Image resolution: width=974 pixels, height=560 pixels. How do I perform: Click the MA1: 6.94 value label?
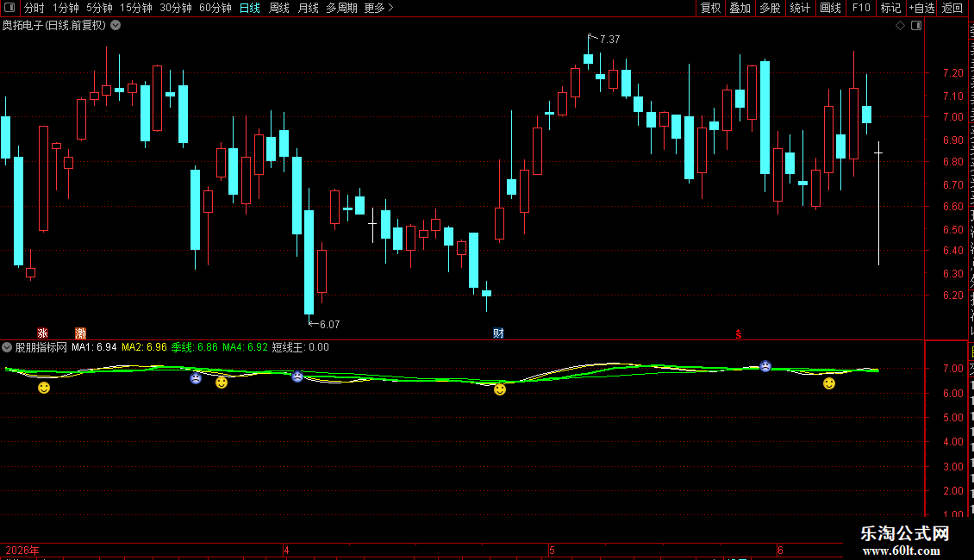pos(94,348)
